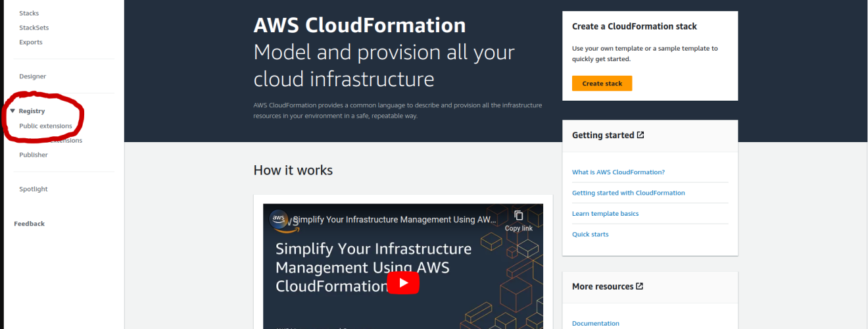The image size is (868, 329).
Task: Click the How it works heading
Action: pos(293,170)
